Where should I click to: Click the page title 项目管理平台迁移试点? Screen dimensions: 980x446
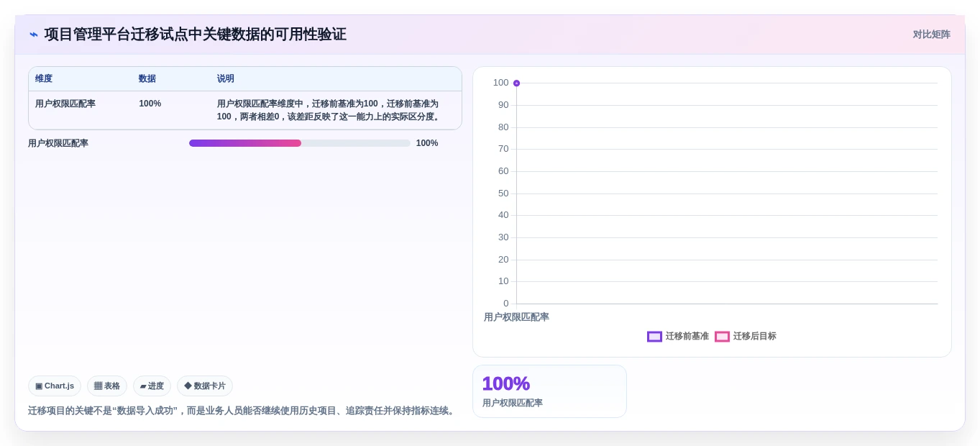tap(196, 35)
